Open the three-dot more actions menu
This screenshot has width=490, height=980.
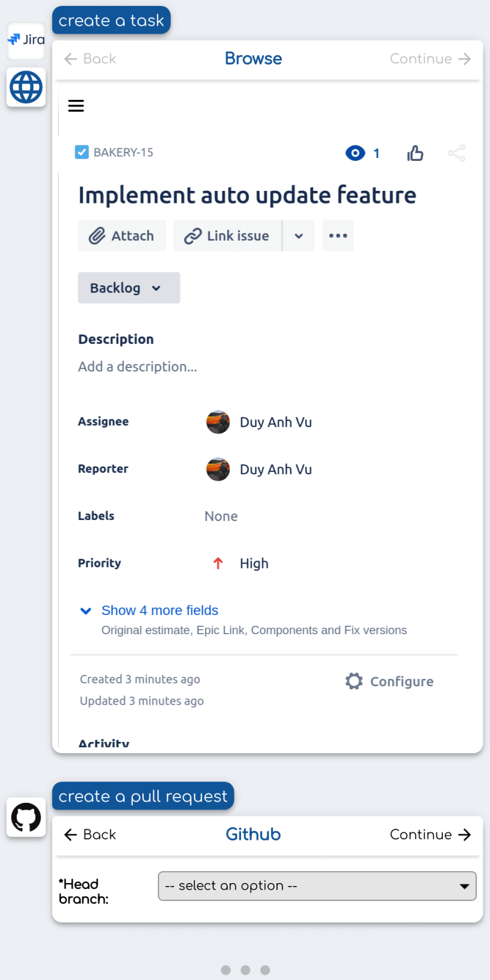338,236
